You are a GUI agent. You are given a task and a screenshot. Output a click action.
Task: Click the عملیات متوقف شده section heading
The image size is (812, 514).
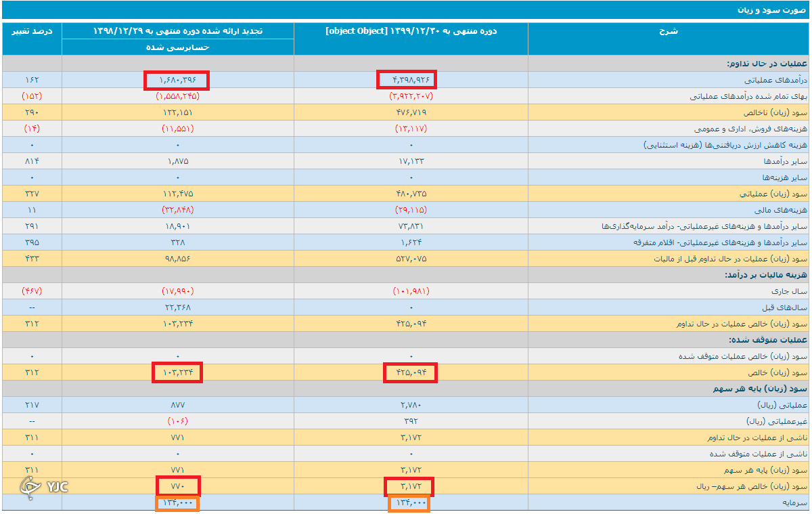[768, 340]
